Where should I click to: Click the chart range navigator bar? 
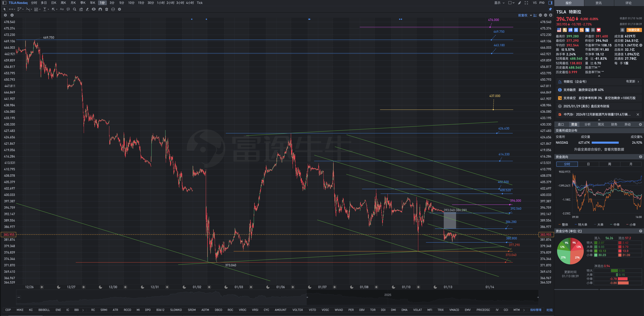click(x=277, y=297)
